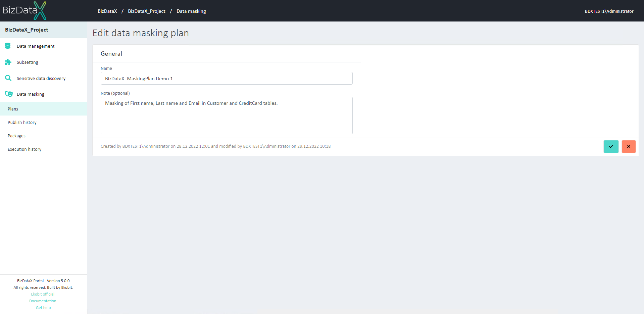Click the Note (optional) text area
Screen dimensions: 644x314
click(227, 116)
